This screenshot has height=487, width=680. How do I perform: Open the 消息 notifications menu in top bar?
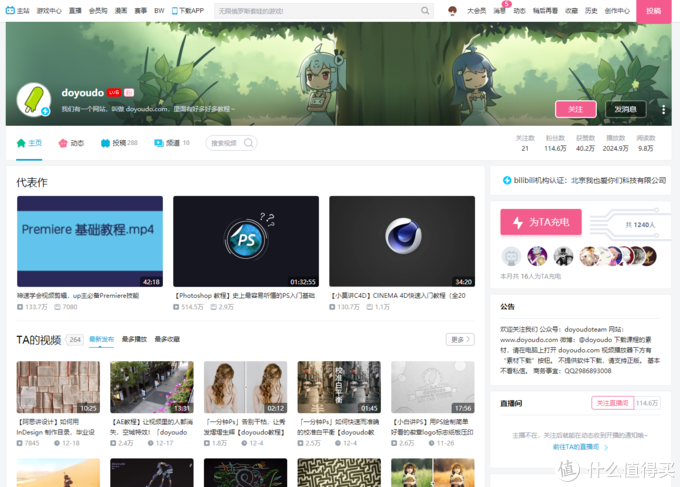point(499,11)
